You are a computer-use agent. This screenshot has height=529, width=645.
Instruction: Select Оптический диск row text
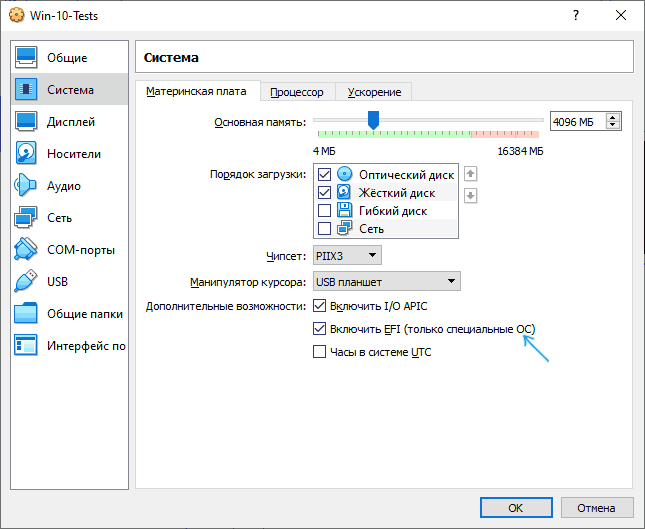tap(407, 175)
